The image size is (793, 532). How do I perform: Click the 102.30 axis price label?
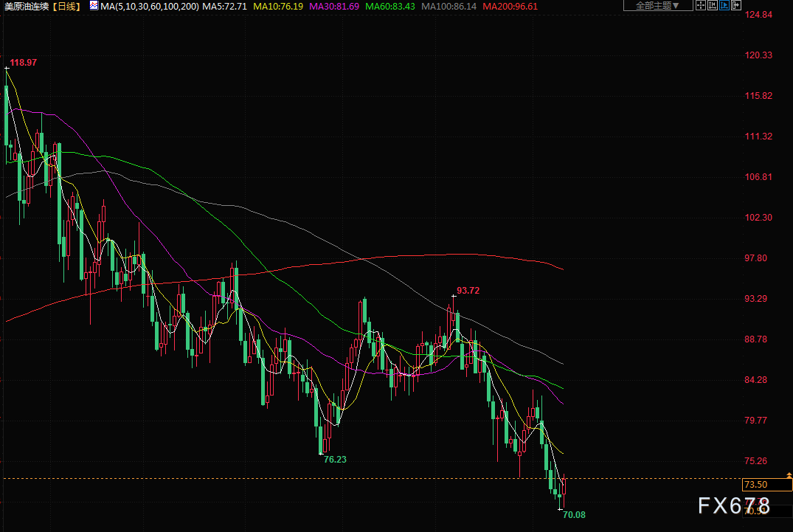pos(758,218)
